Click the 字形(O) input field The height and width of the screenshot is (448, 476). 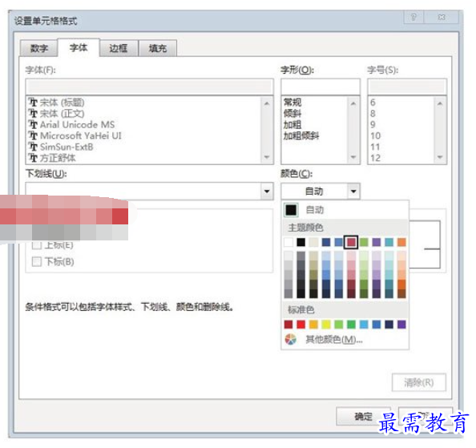point(321,87)
